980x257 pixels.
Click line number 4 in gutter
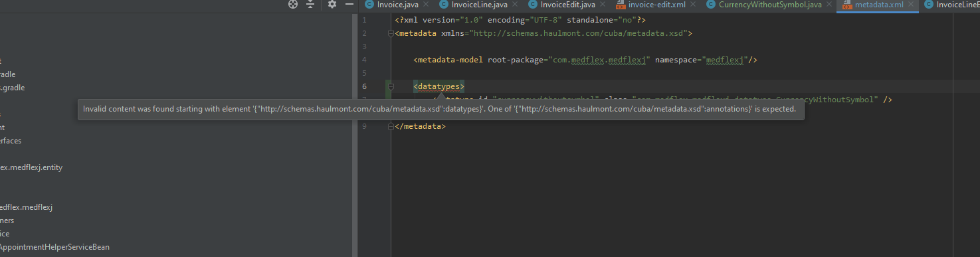coord(364,60)
